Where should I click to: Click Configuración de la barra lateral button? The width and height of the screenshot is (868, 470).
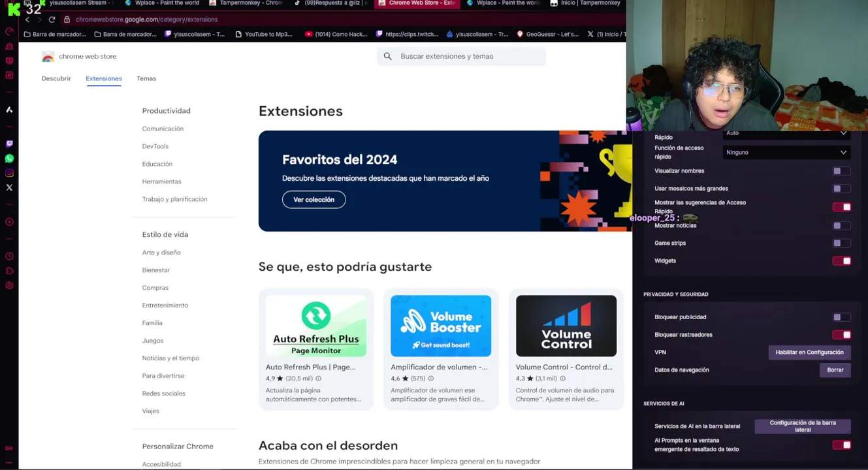click(803, 426)
